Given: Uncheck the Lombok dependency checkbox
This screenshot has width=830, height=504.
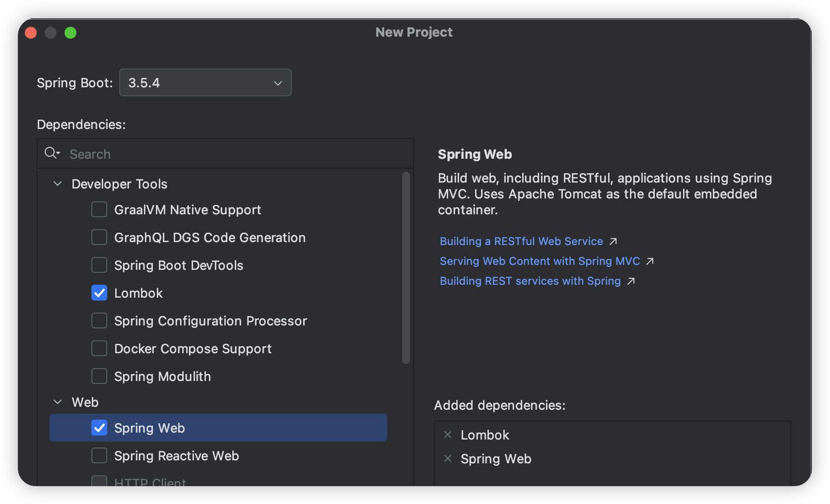Looking at the screenshot, I should (99, 293).
